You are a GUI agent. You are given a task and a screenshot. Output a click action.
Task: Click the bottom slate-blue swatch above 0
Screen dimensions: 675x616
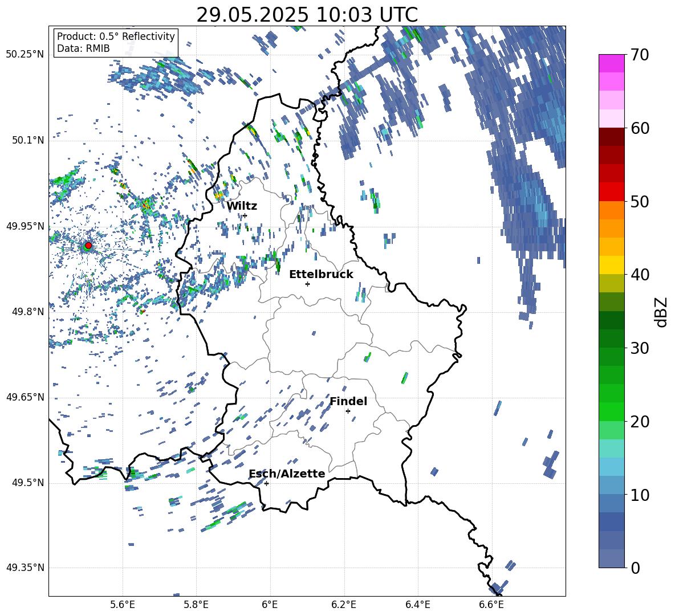[611, 558]
